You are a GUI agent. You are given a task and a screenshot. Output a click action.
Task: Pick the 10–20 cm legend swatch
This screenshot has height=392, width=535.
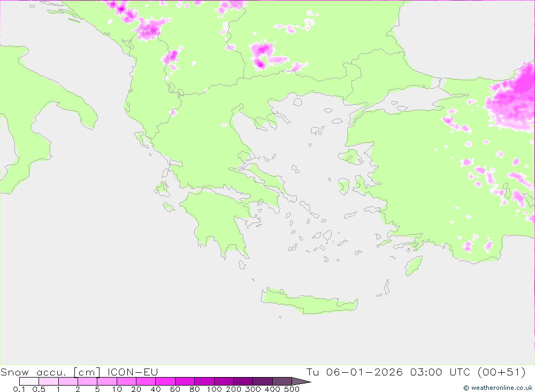pos(126,381)
